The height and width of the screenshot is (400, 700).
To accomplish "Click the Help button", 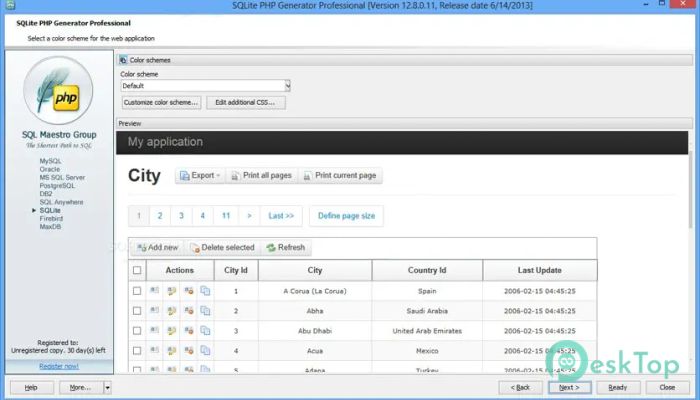I will [x=31, y=388].
